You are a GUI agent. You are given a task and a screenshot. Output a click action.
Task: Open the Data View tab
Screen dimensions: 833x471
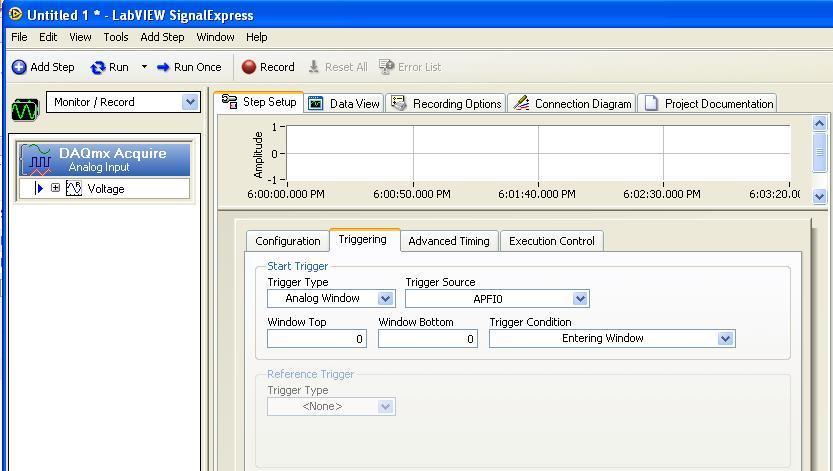[x=344, y=103]
